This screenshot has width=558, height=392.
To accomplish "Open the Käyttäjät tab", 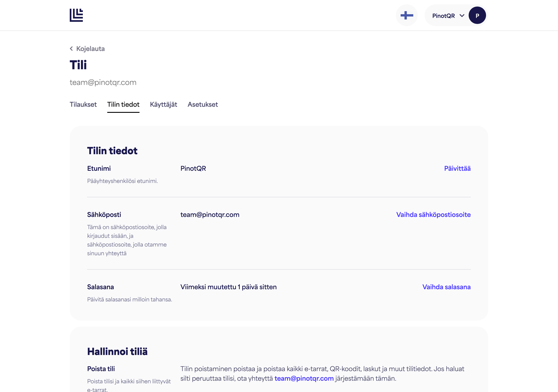I will (x=163, y=105).
